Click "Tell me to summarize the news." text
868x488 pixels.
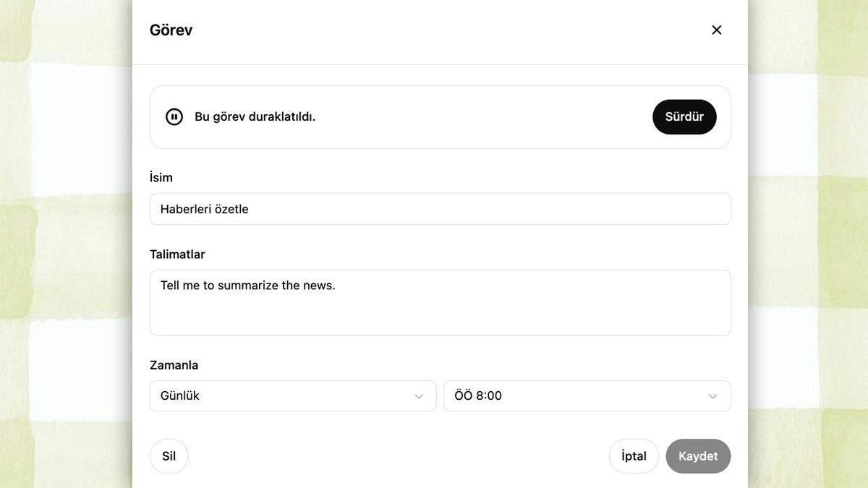pyautogui.click(x=248, y=286)
